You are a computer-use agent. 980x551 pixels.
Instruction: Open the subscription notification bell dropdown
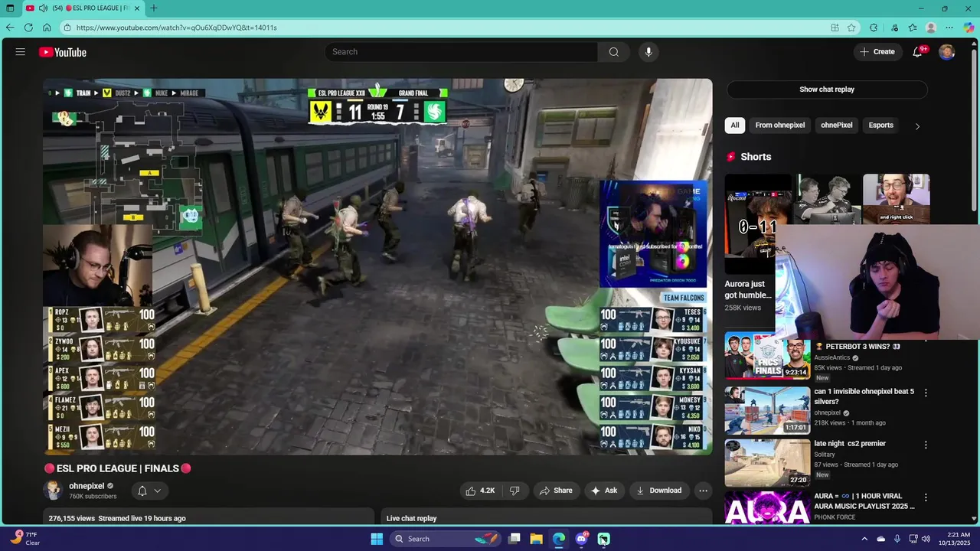(149, 491)
